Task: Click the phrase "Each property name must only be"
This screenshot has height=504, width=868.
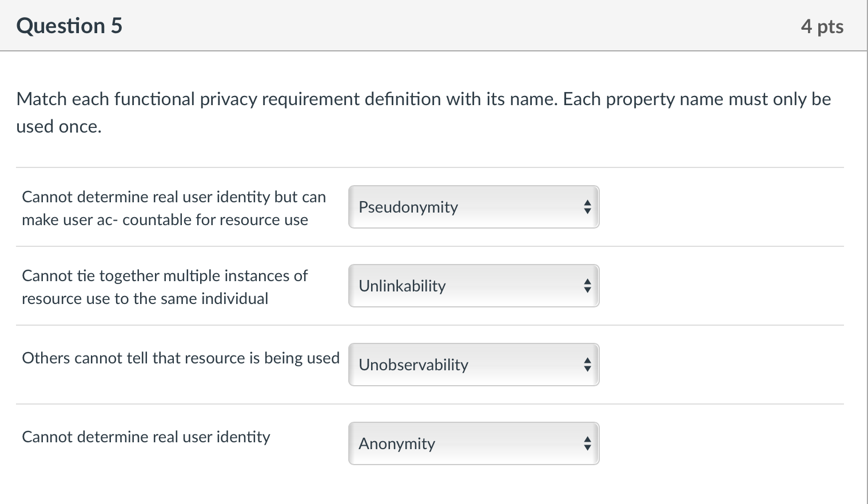Action: click(696, 99)
